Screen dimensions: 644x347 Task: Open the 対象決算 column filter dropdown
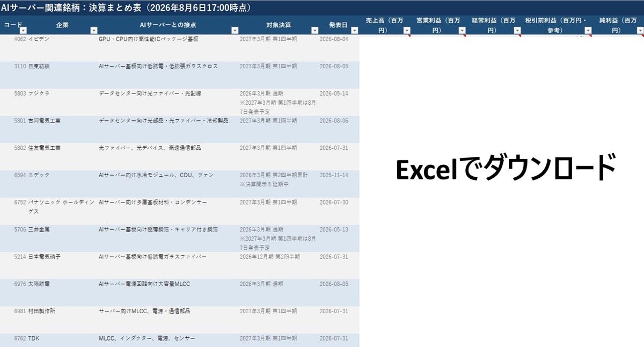click(x=313, y=31)
